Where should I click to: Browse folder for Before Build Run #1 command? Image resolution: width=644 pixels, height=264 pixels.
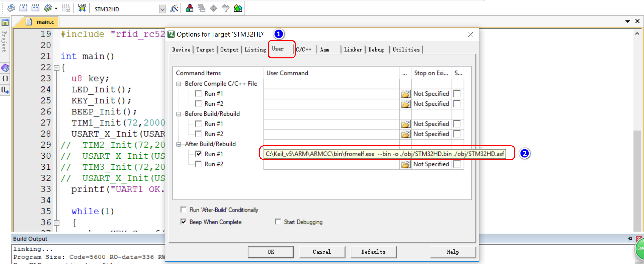pyautogui.click(x=406, y=124)
